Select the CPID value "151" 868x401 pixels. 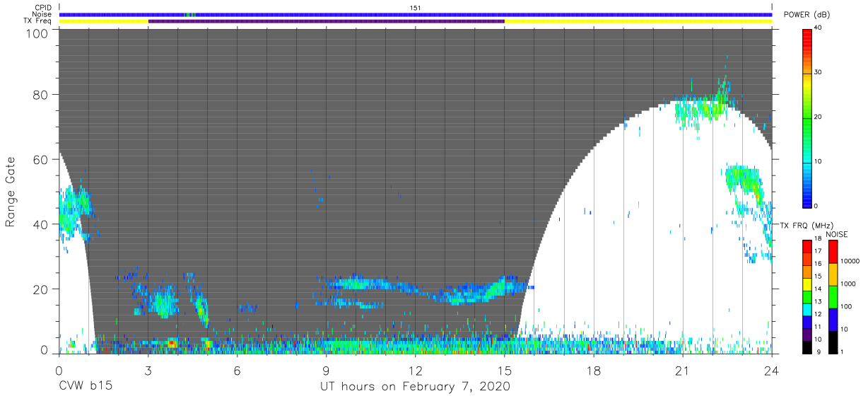click(415, 7)
